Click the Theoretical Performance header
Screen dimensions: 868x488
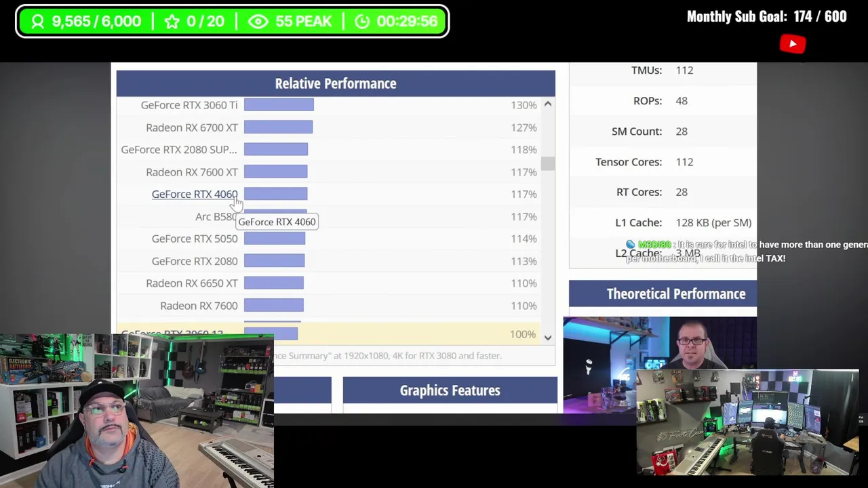click(663, 293)
